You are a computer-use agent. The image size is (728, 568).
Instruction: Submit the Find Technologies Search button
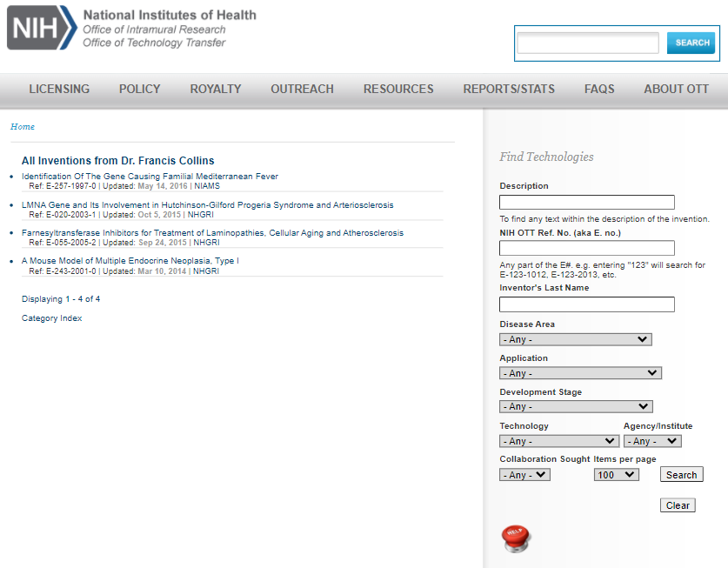pos(682,474)
